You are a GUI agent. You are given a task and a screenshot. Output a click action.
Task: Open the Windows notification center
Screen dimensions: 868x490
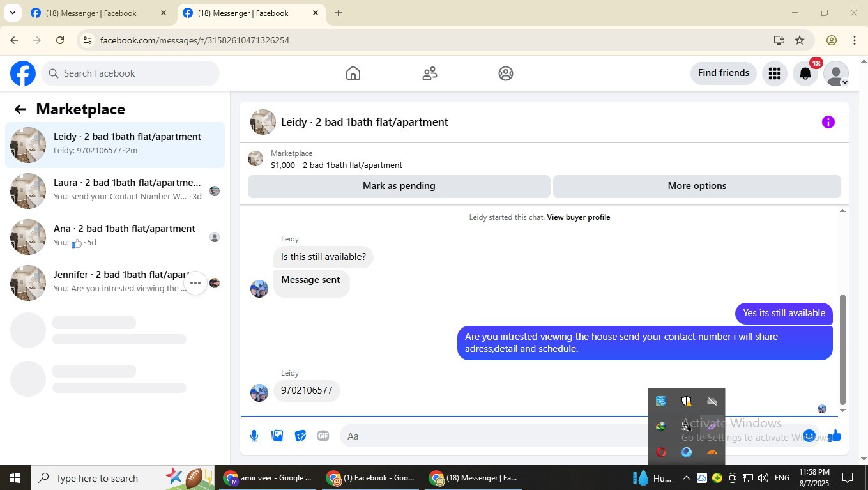tap(848, 478)
